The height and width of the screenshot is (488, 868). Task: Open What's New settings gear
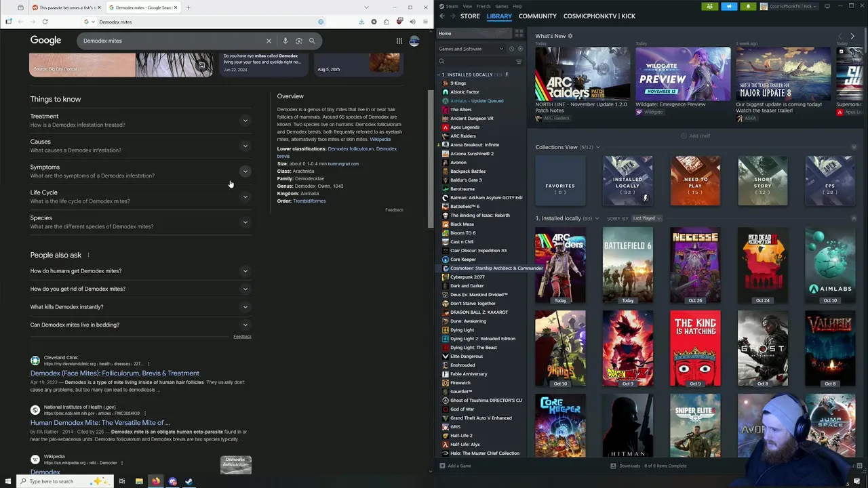coord(570,36)
